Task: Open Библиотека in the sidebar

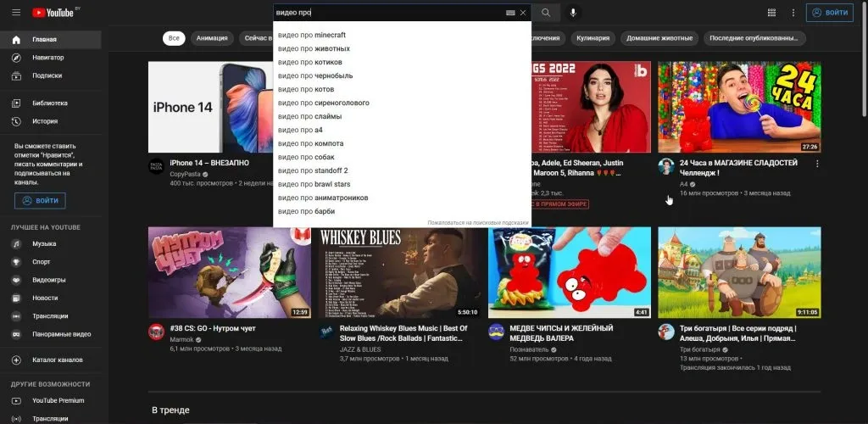Action: (x=50, y=103)
